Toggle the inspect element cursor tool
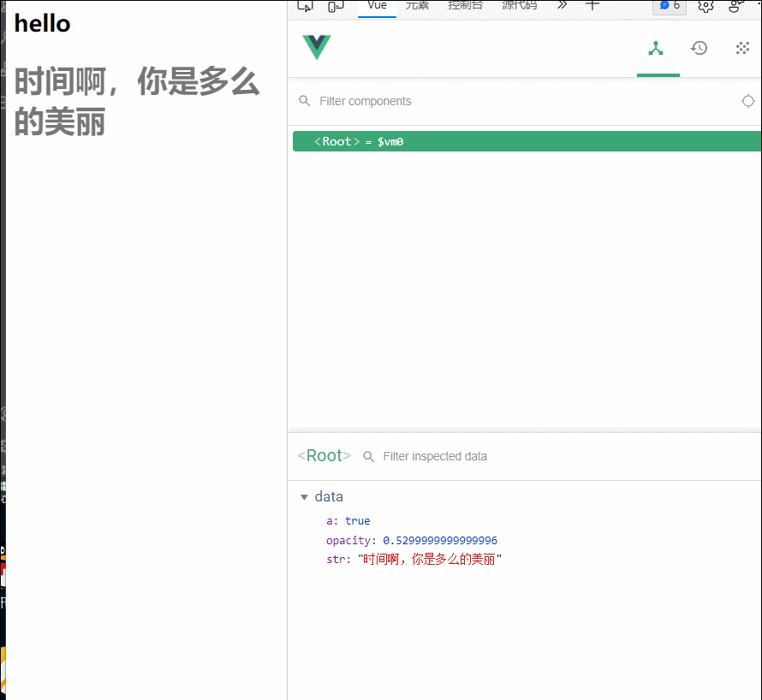 [305, 6]
